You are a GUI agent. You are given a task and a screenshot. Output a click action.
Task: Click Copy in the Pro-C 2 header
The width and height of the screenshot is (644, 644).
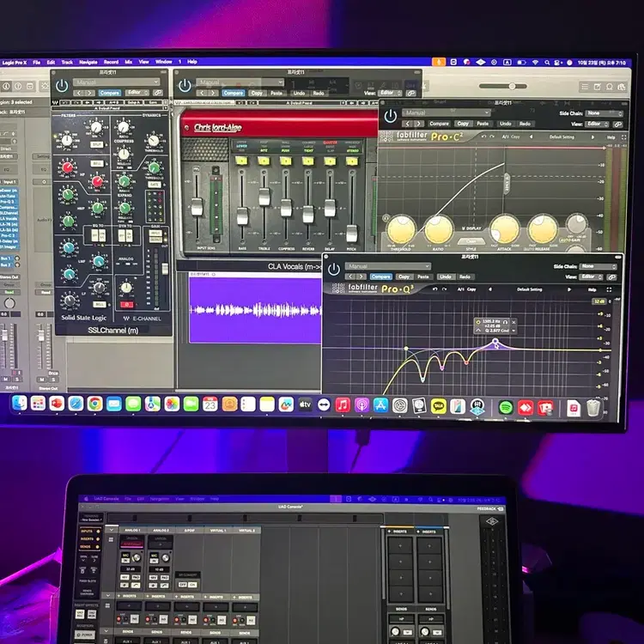(463, 124)
